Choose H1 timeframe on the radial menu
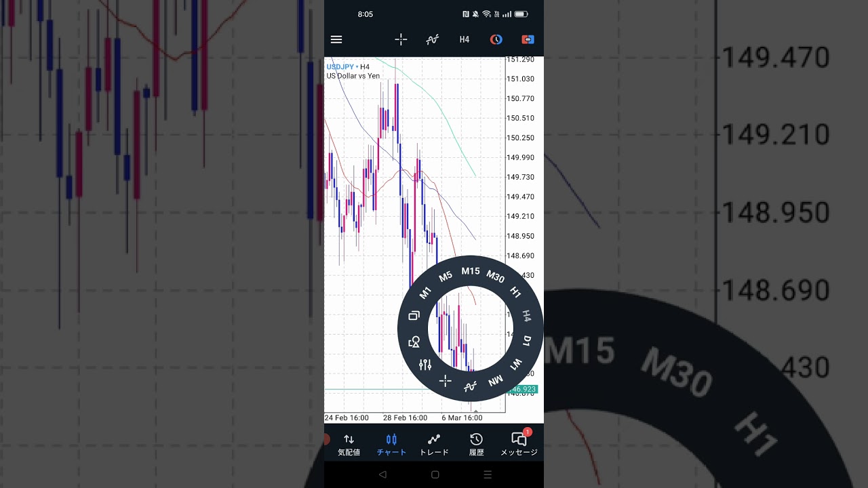 coord(515,292)
